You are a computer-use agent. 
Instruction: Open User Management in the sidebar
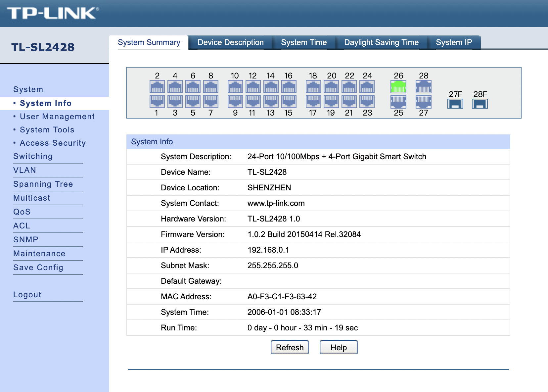click(57, 117)
